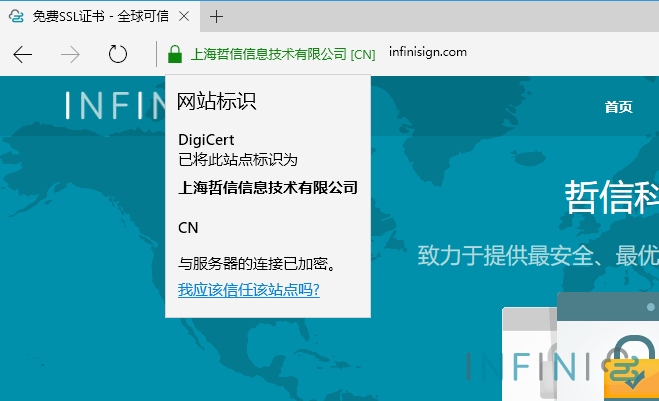Click the 致力于提供最安全 banner subtitle

tap(537, 254)
